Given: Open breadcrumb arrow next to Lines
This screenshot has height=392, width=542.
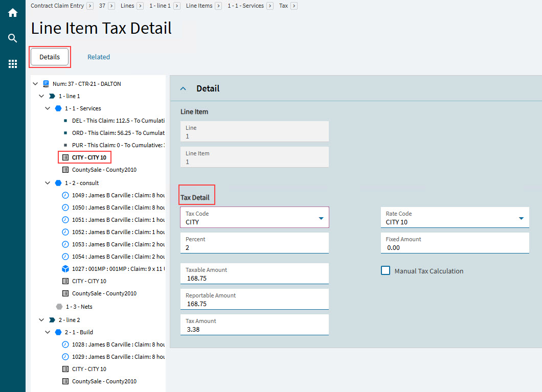Looking at the screenshot, I should [x=140, y=6].
